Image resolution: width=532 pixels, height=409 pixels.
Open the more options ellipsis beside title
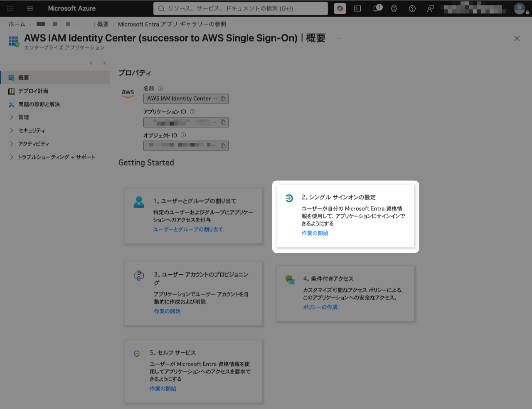339,39
